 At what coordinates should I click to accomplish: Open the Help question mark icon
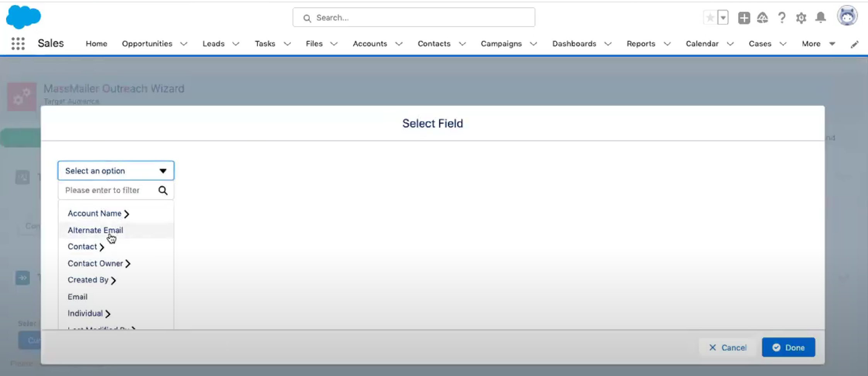pyautogui.click(x=782, y=18)
